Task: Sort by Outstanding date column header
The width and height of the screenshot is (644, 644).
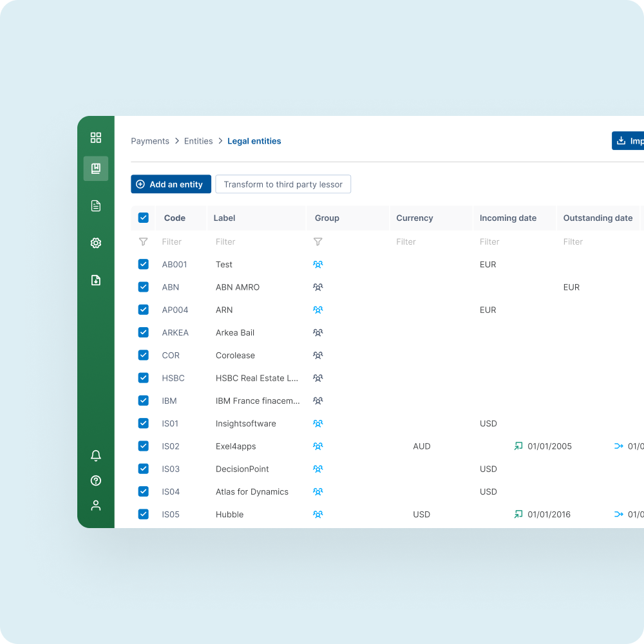Action: [x=598, y=218]
